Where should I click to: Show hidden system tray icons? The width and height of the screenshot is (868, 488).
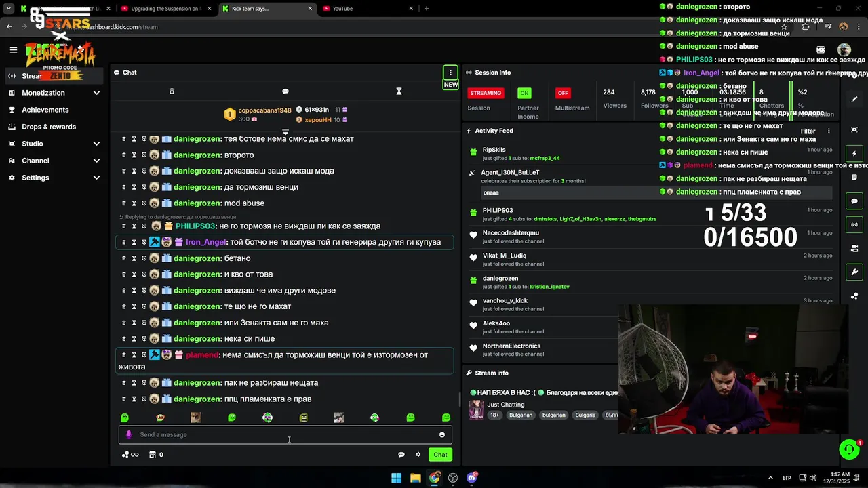coord(770,478)
